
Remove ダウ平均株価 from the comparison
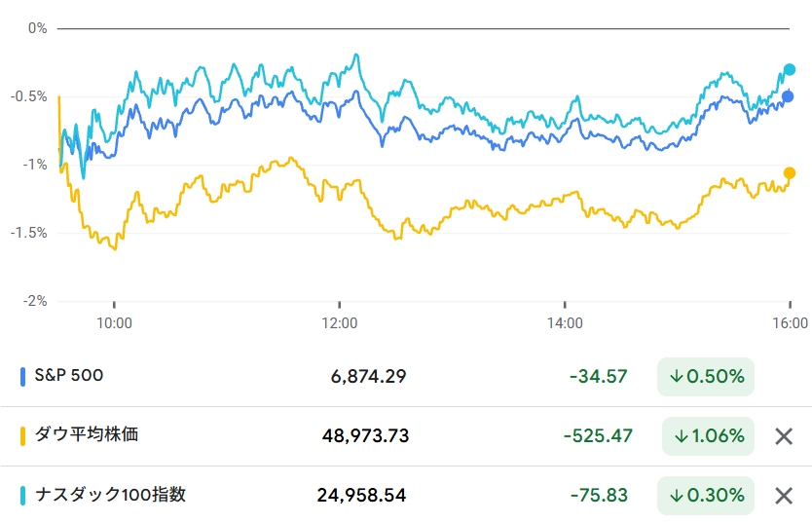click(x=783, y=436)
